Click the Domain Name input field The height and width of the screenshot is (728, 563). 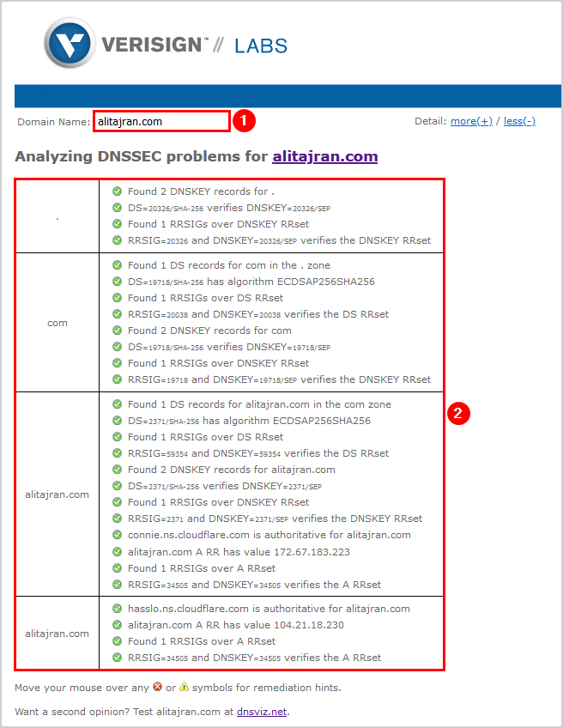point(161,122)
